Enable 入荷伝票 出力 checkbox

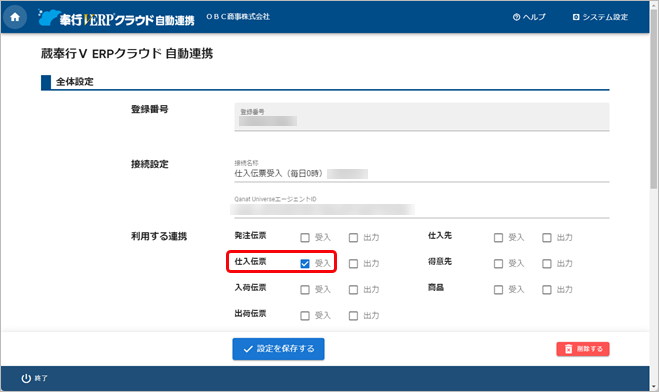tap(353, 290)
